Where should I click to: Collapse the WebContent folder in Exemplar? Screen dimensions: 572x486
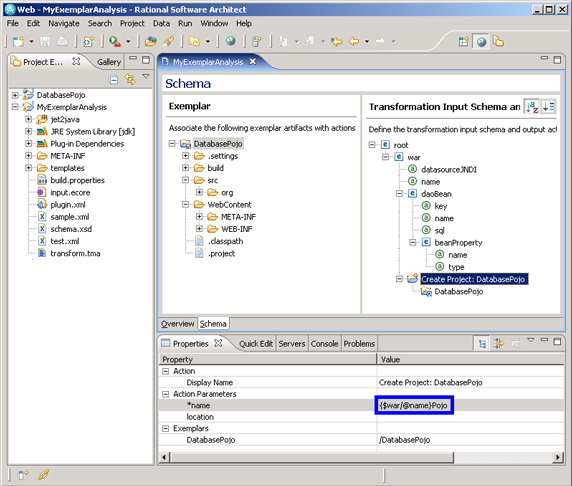[x=185, y=205]
